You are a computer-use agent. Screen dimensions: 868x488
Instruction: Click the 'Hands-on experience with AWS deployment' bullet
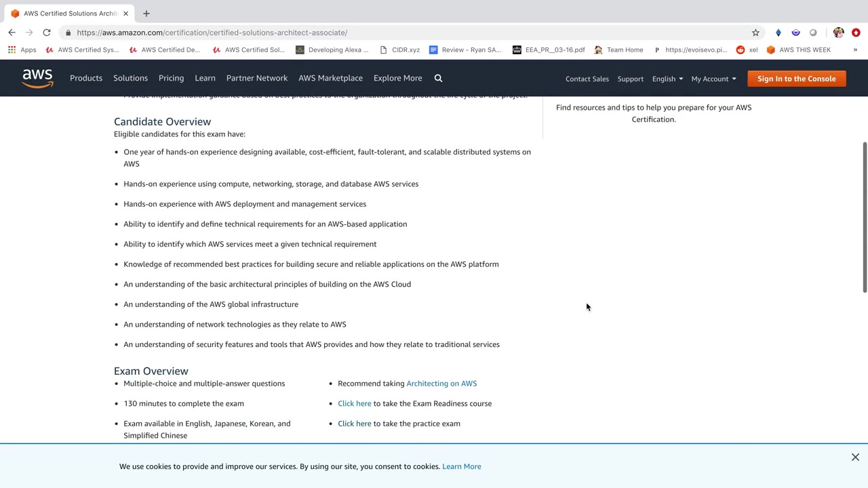[x=245, y=204]
